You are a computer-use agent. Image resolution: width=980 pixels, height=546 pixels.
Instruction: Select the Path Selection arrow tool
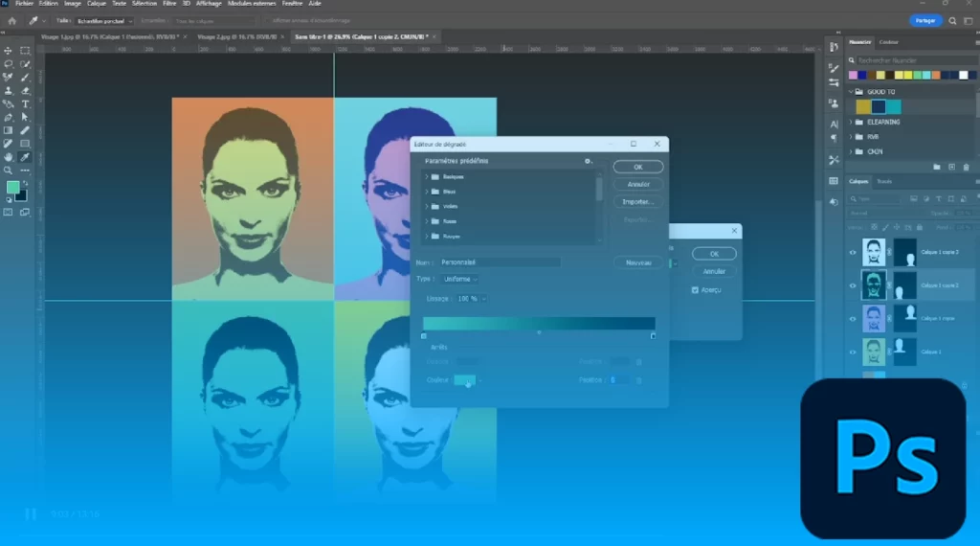(x=25, y=118)
